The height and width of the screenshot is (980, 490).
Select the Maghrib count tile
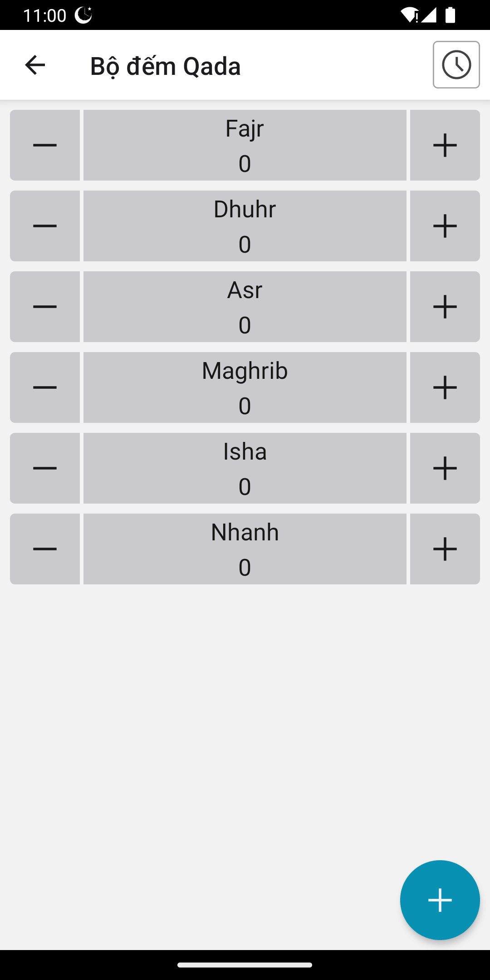pyautogui.click(x=245, y=387)
